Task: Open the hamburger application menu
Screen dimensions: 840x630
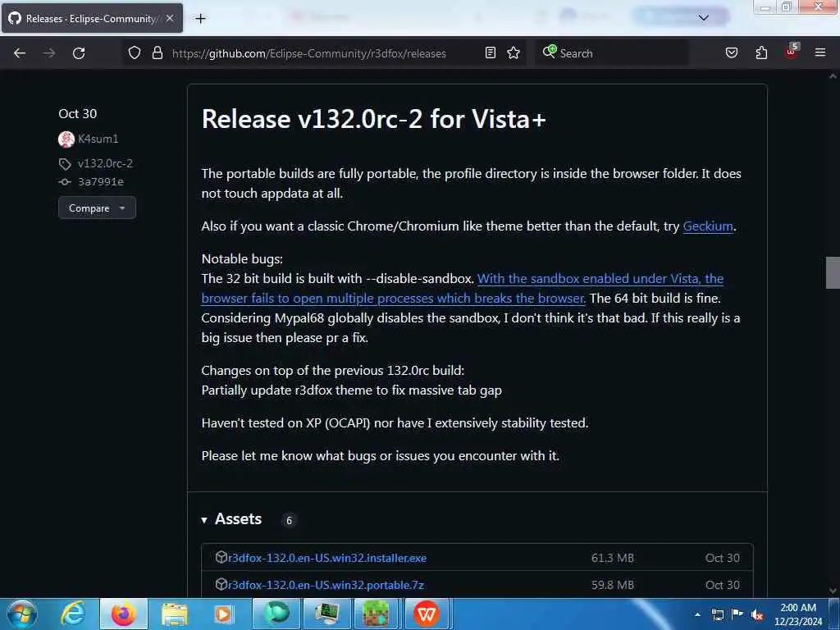Action: point(820,52)
